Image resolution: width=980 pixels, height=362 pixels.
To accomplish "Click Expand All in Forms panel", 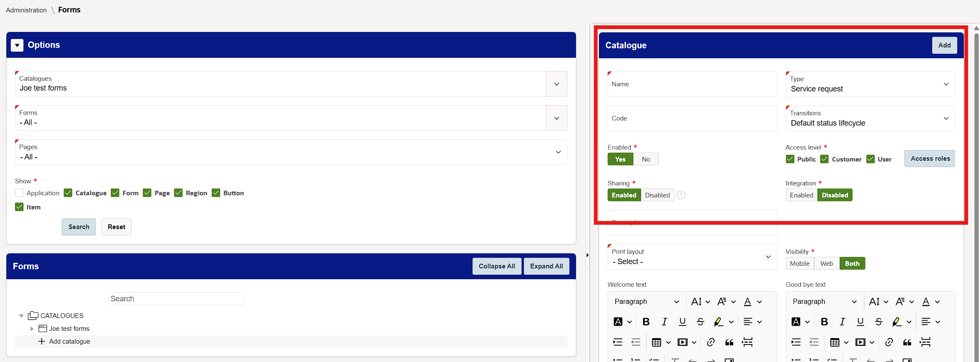I will tap(546, 266).
